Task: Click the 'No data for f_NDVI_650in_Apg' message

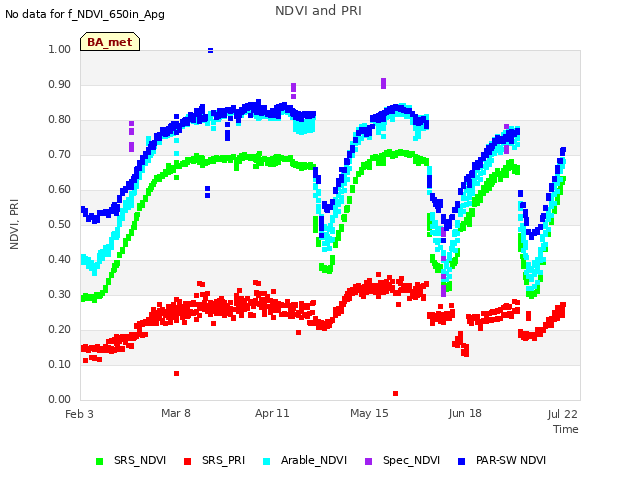Action: tap(85, 14)
